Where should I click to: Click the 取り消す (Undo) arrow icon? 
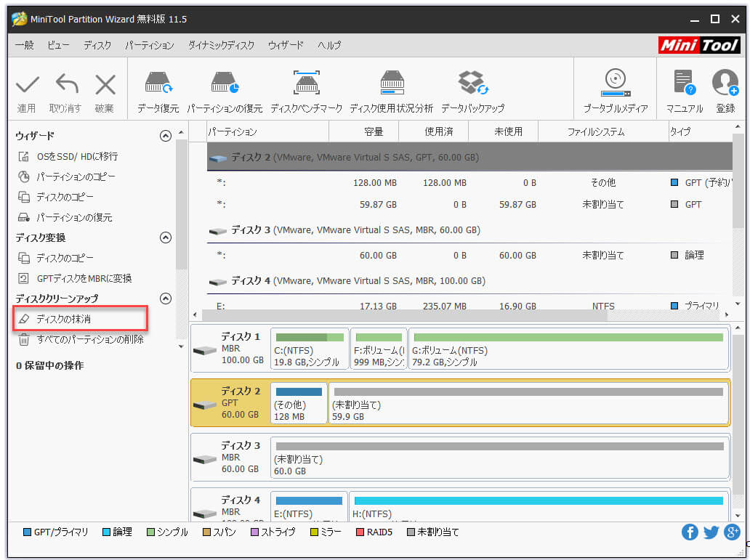coord(66,89)
